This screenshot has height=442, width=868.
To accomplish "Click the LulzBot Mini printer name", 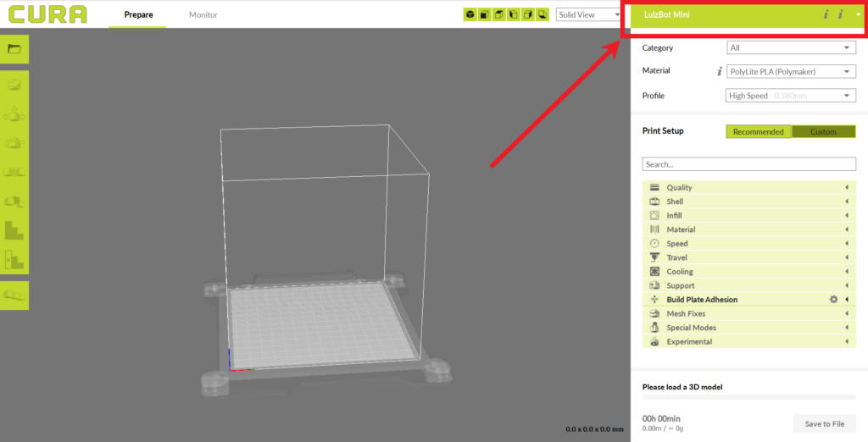I will point(666,15).
